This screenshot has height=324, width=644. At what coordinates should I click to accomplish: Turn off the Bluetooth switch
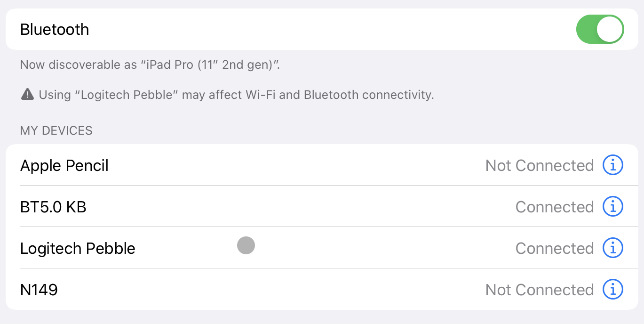(600, 29)
